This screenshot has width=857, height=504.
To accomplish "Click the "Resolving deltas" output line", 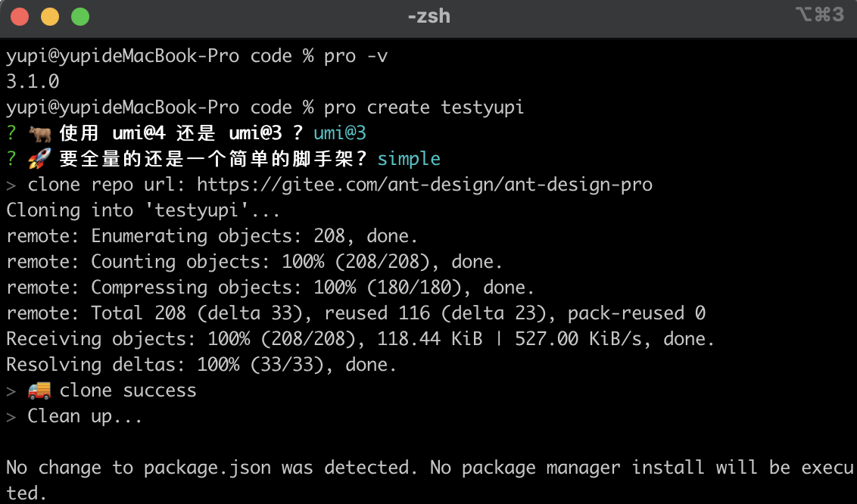I will [201, 365].
